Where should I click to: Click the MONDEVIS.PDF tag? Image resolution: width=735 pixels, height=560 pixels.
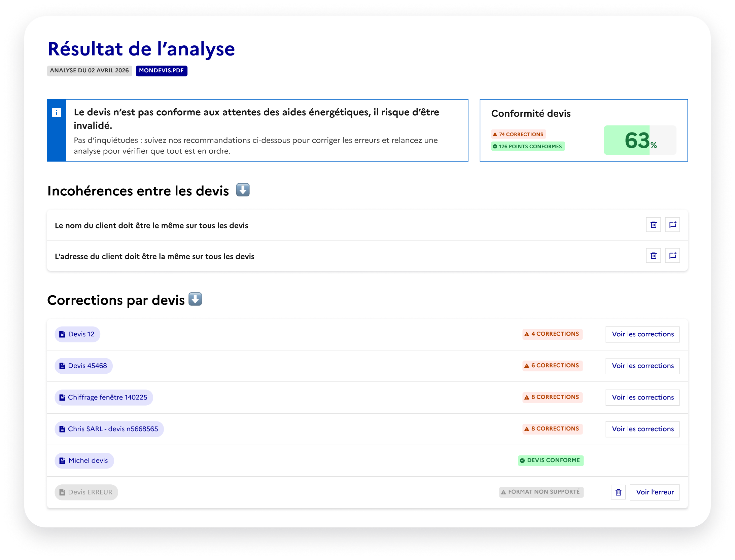click(162, 71)
